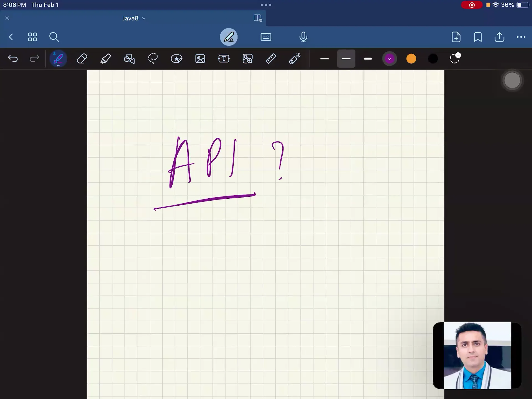Switch to keyboard typing mode

pyautogui.click(x=266, y=37)
